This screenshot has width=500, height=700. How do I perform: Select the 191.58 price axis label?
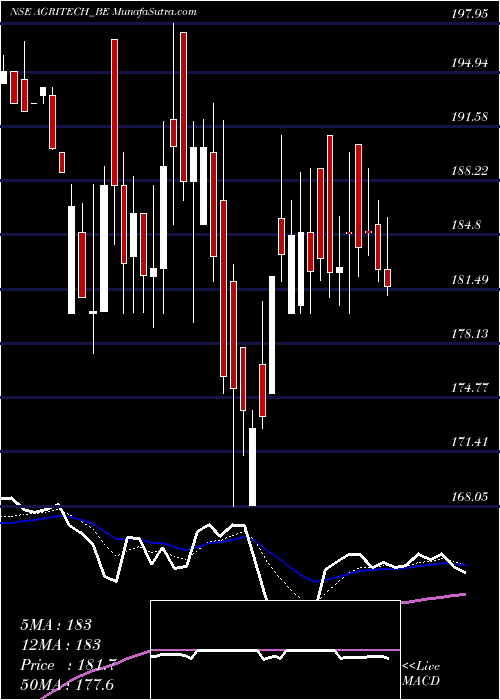[x=469, y=117]
